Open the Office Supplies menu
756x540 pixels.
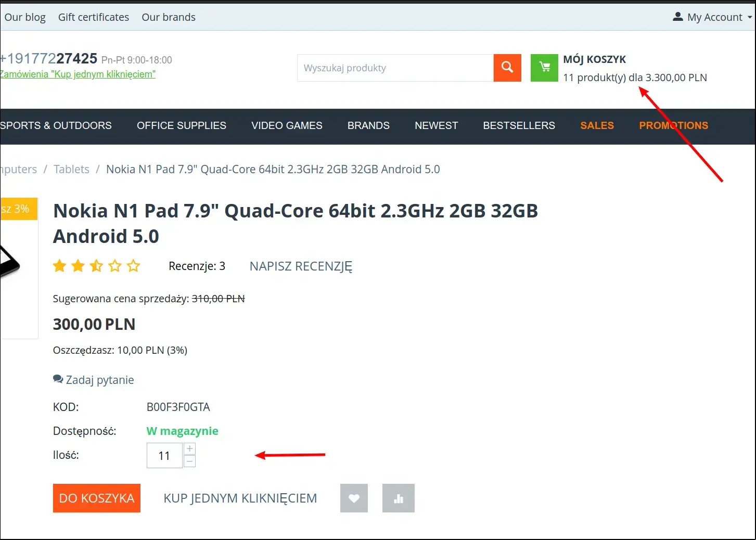(x=182, y=125)
